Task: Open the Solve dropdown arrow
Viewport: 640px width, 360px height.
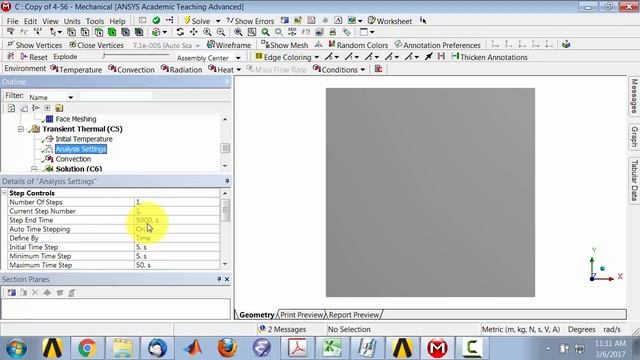Action: tap(218, 21)
